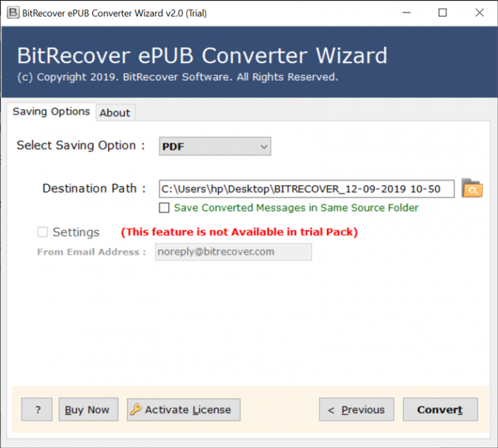Click the Buy Now button
Viewport: 498px width, 448px height.
[88, 410]
